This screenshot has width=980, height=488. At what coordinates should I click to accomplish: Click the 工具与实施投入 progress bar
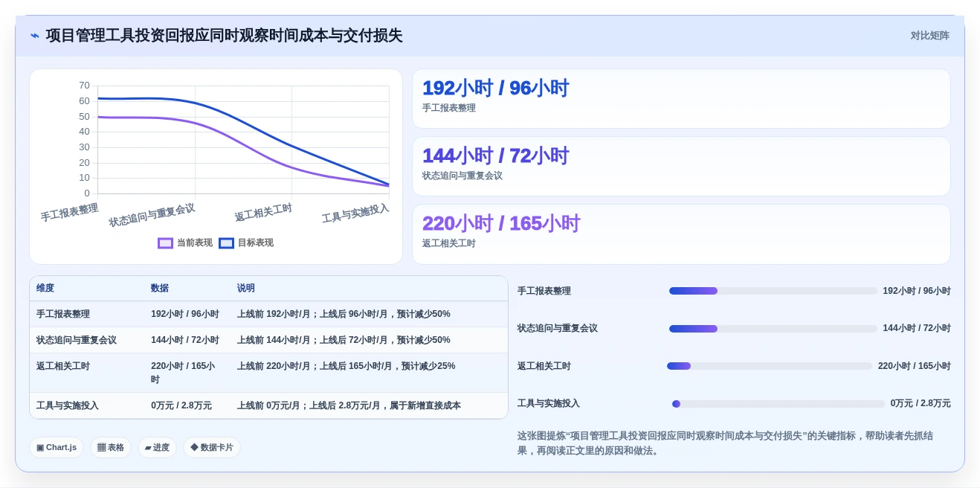778,404
